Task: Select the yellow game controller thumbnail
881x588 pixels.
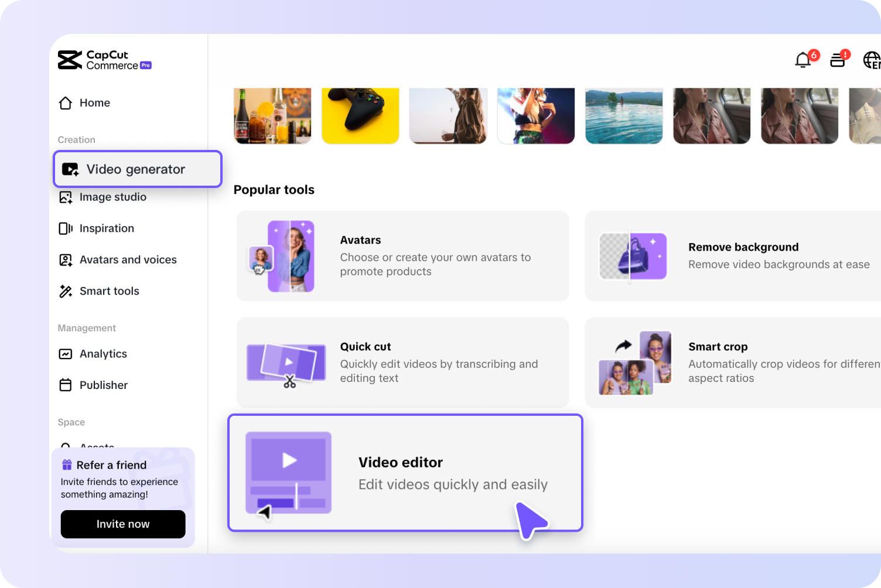Action: pyautogui.click(x=360, y=115)
